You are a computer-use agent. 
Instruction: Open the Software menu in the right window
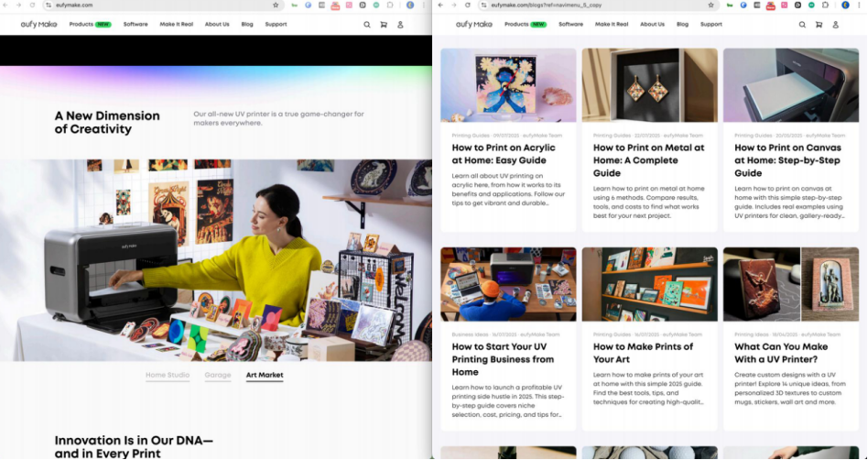(570, 25)
